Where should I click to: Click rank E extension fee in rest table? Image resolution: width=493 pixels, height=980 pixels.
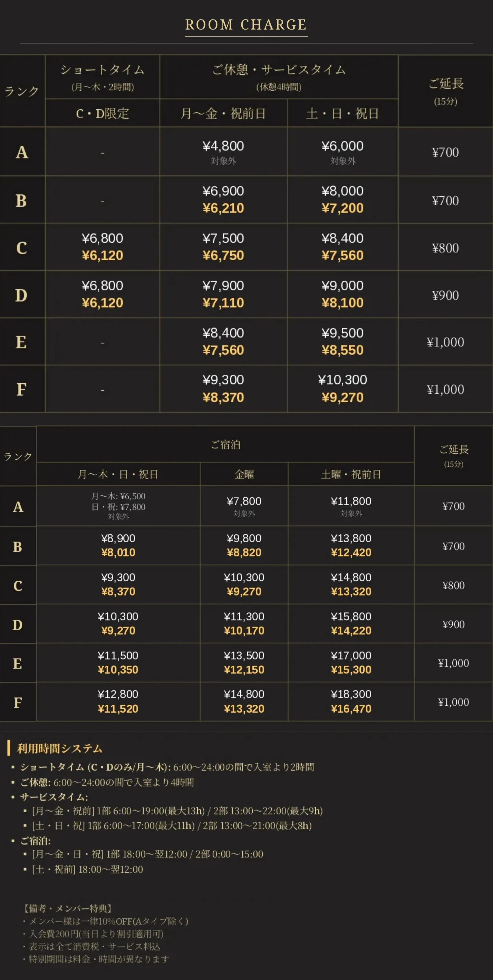coord(445,342)
